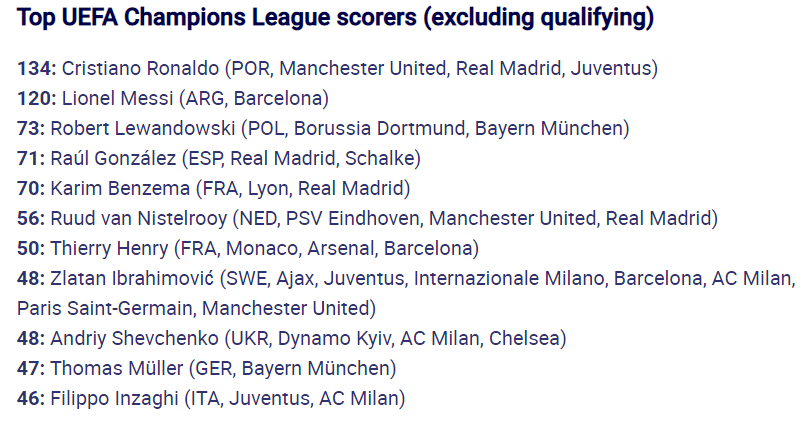Click the 70 goals number
This screenshot has height=422, width=809.
tap(31, 188)
